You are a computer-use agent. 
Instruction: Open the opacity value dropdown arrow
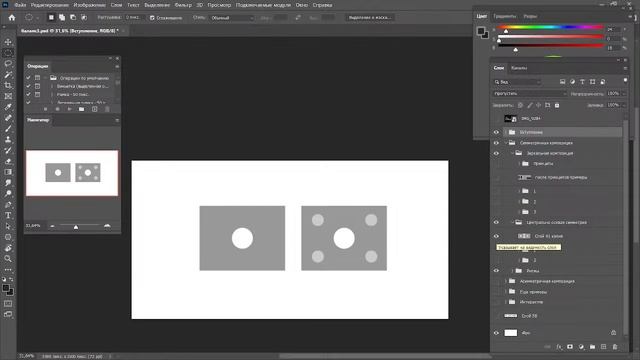[x=623, y=93]
